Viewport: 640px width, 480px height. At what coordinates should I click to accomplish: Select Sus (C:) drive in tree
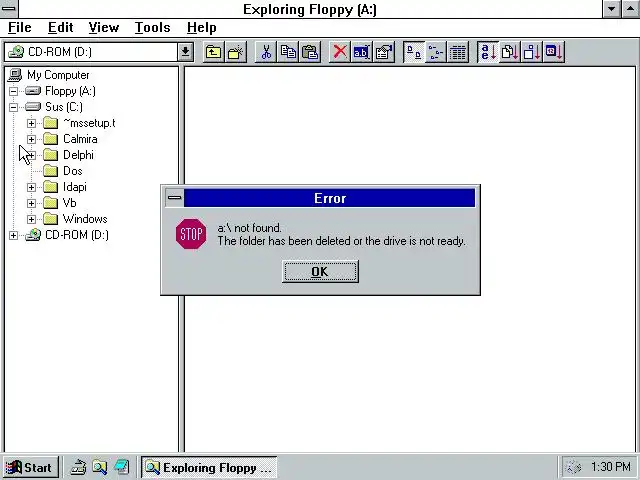click(x=64, y=107)
